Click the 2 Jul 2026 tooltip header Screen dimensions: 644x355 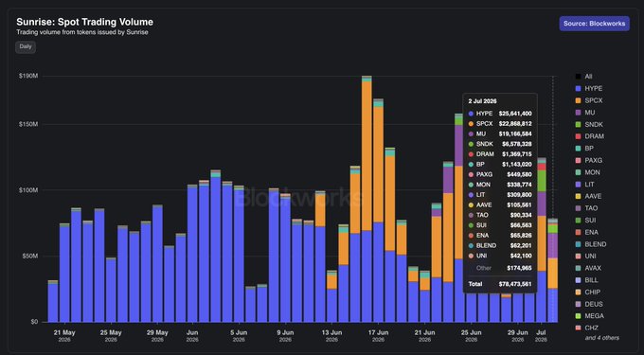[482, 100]
